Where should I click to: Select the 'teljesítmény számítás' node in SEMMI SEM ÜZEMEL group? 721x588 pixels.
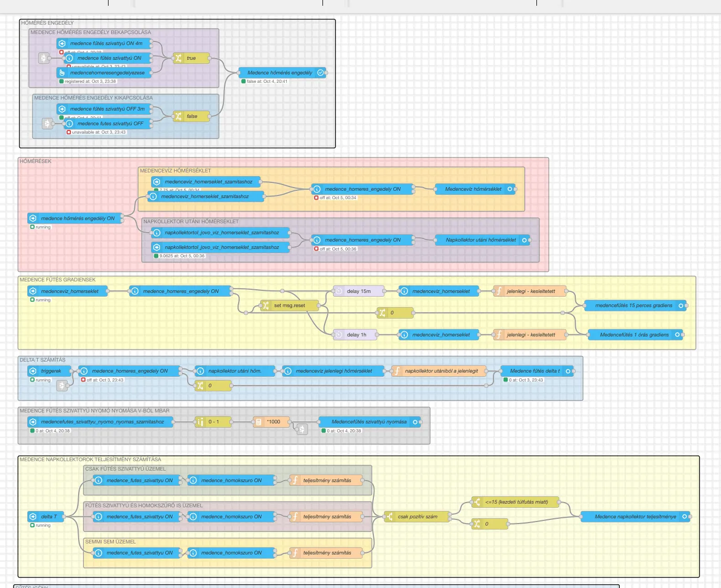pyautogui.click(x=326, y=553)
